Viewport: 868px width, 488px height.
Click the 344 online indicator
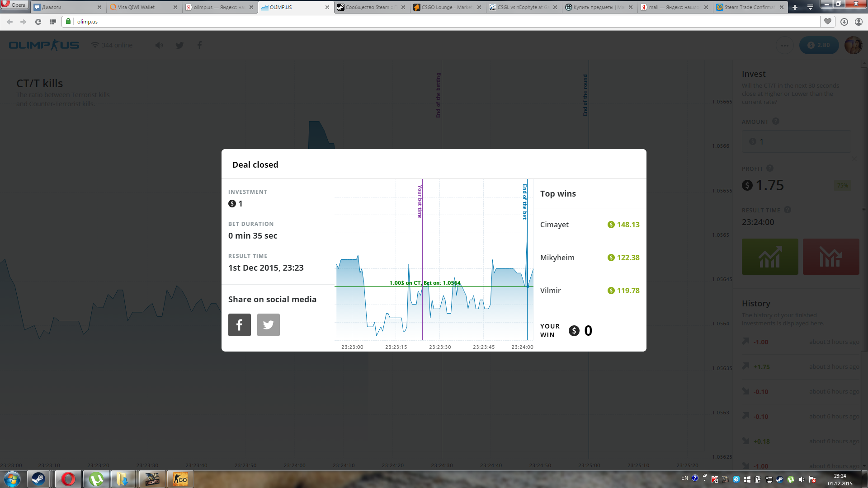click(112, 45)
